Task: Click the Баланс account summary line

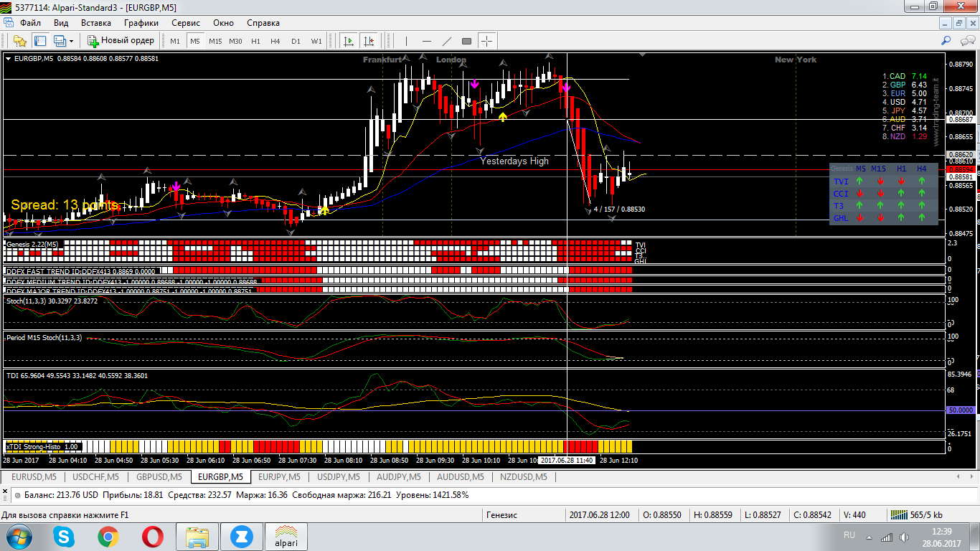Action: tap(246, 495)
